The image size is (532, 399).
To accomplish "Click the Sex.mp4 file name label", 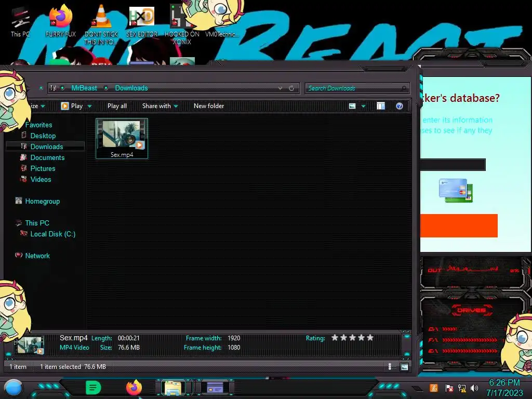I will (x=122, y=155).
